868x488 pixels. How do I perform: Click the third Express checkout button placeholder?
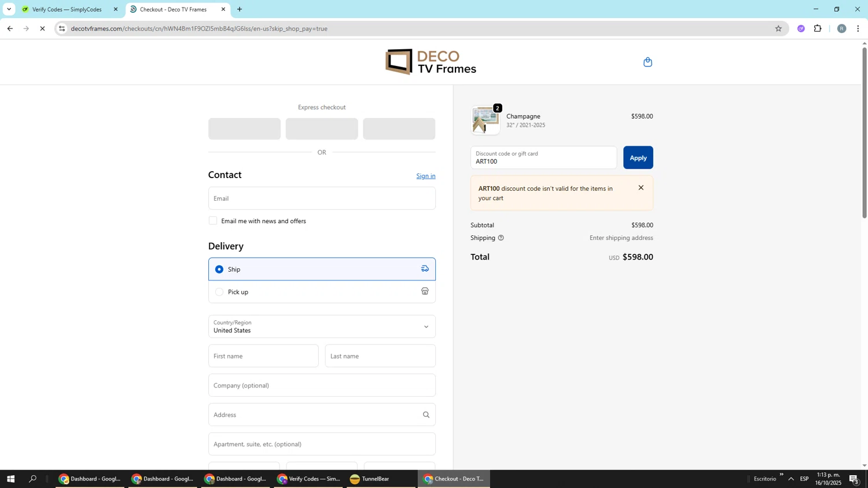click(399, 129)
